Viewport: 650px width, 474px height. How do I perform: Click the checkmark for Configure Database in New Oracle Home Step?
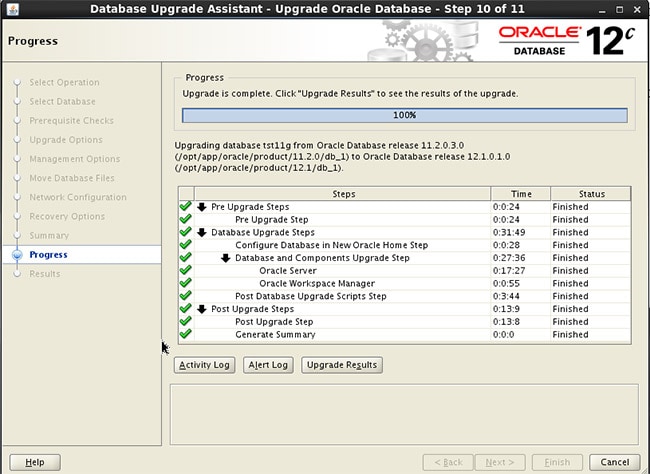pos(186,245)
